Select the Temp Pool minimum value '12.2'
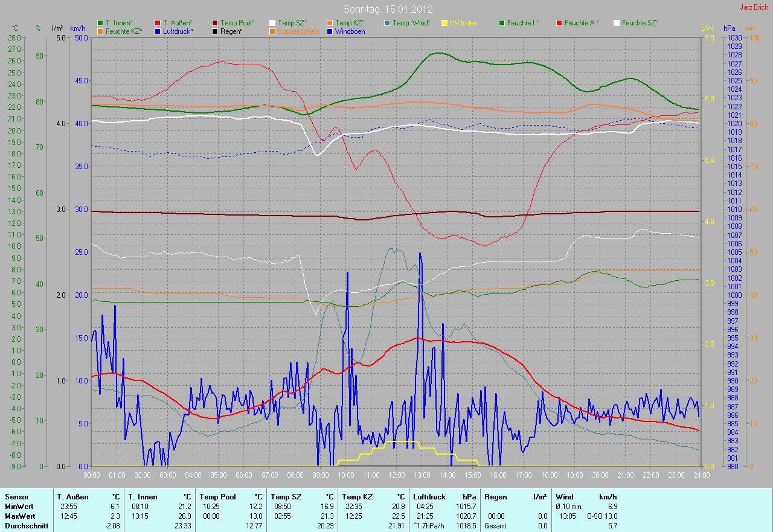 (x=255, y=507)
